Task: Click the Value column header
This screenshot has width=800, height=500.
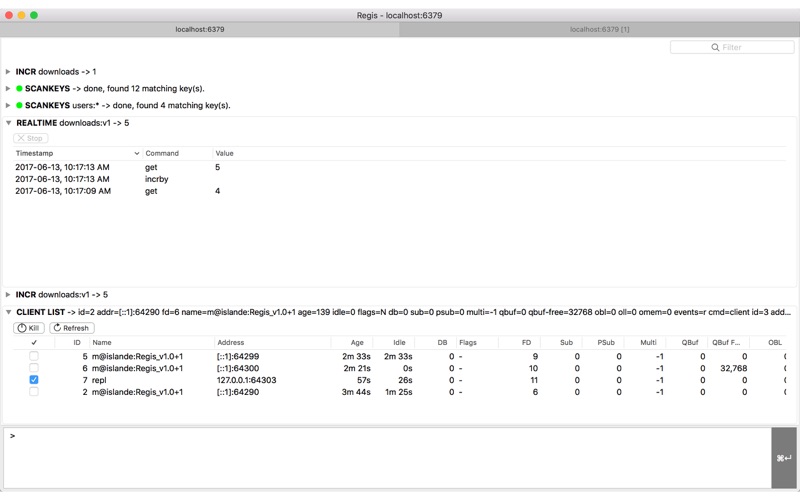Action: tap(224, 154)
